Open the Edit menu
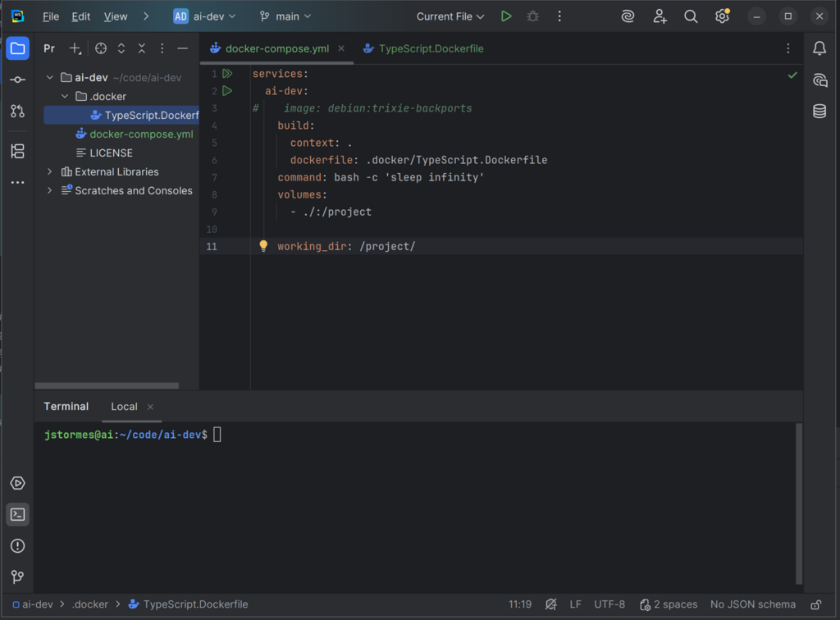Screen dimensions: 840x620 coord(81,16)
